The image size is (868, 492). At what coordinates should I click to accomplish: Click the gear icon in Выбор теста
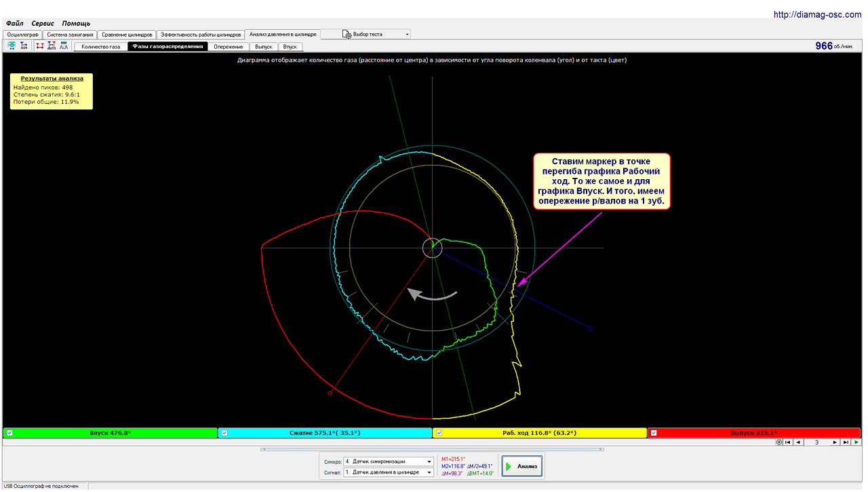pos(347,34)
